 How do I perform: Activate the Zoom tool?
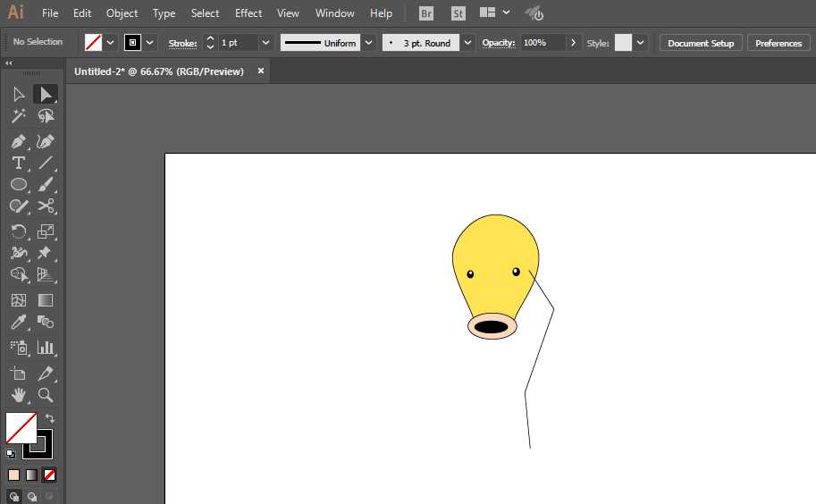(46, 395)
